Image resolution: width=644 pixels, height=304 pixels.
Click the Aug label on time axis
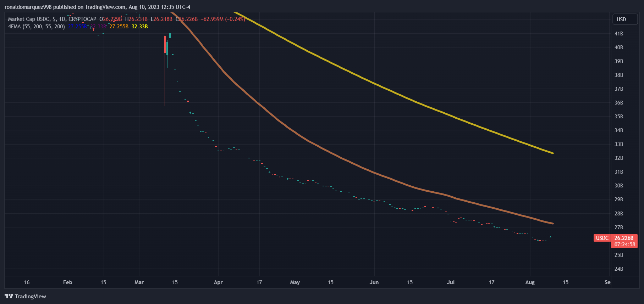click(530, 282)
